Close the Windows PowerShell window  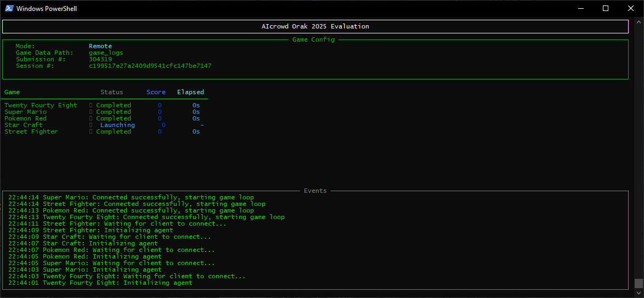631,8
